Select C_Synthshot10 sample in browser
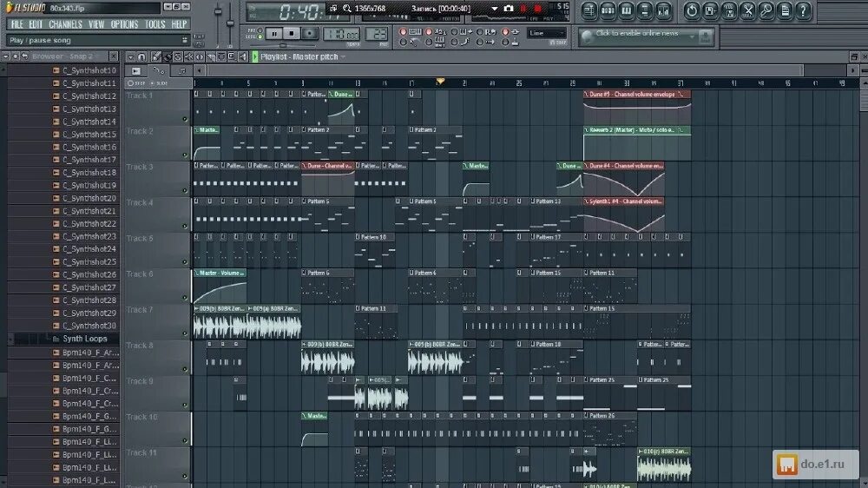 pos(89,70)
